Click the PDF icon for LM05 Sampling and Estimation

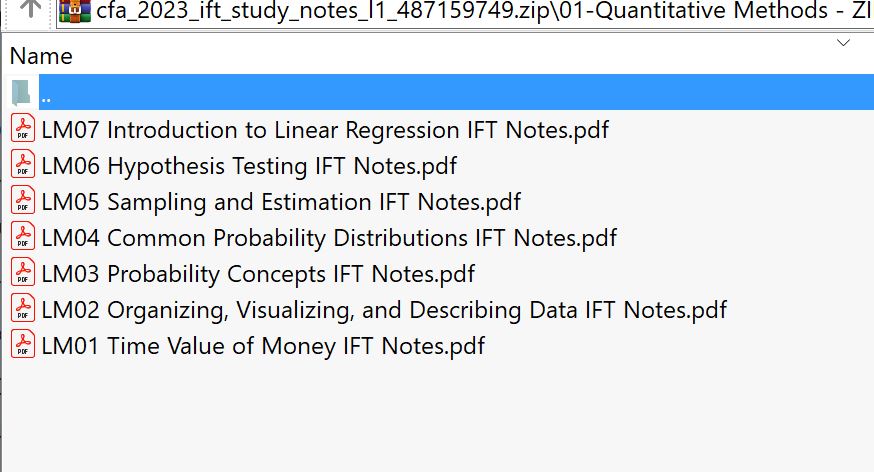tap(22, 201)
